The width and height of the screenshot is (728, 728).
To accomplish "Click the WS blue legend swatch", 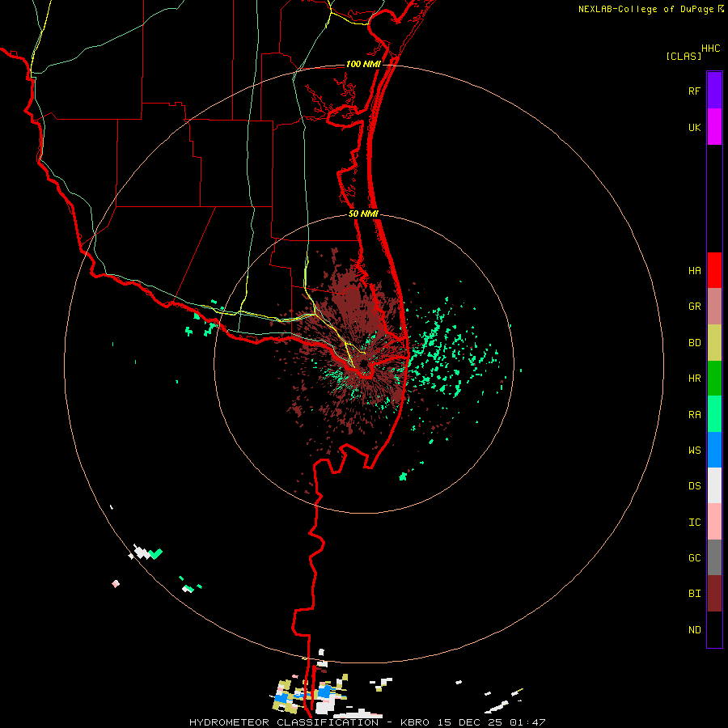I will (x=714, y=450).
